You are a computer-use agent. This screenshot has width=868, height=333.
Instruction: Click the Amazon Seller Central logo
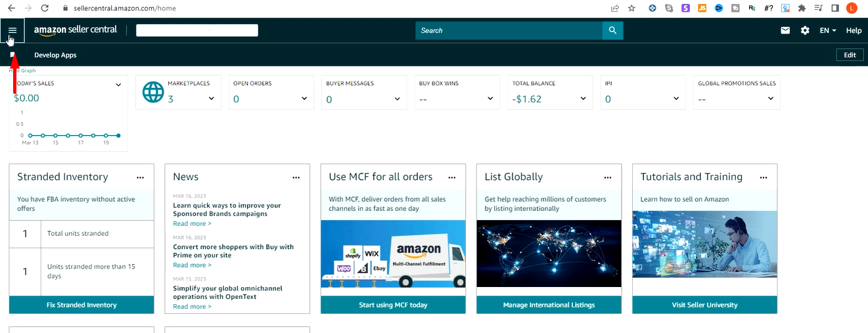click(x=76, y=30)
